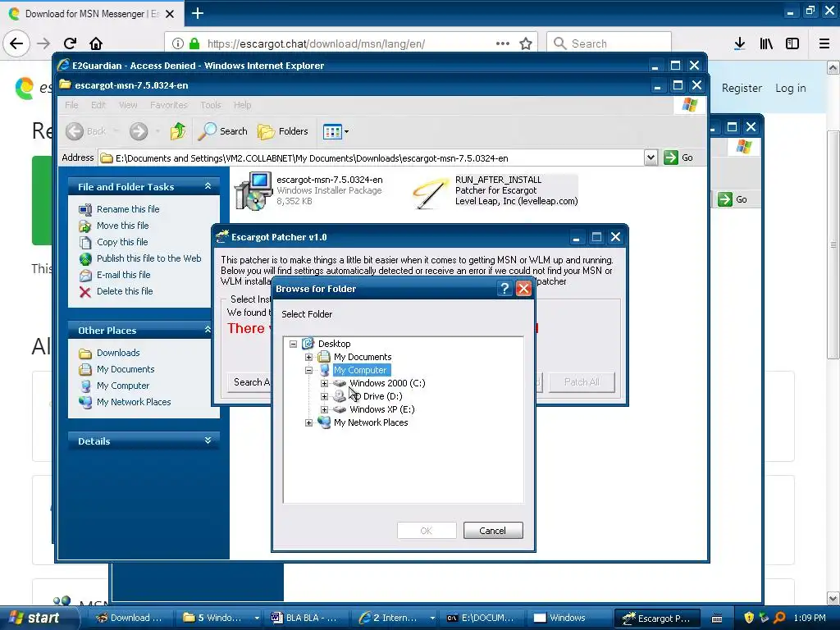The width and height of the screenshot is (840, 630).
Task: Open Explorer address bar dropdown arrow
Action: [x=651, y=157]
